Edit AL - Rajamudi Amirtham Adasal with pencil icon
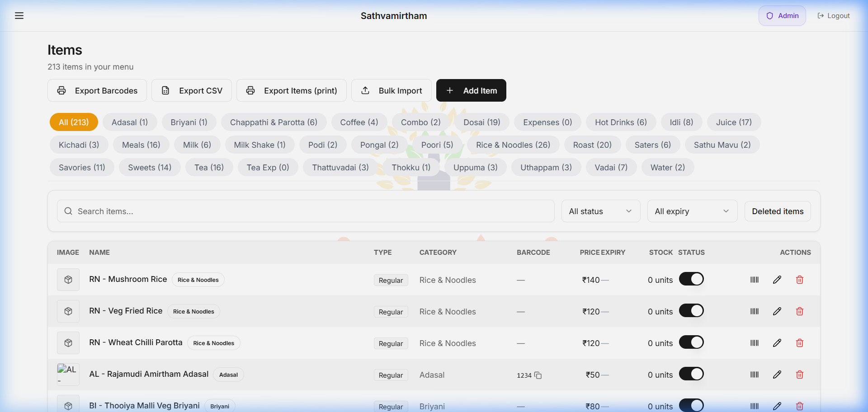The width and height of the screenshot is (868, 412). tap(777, 375)
